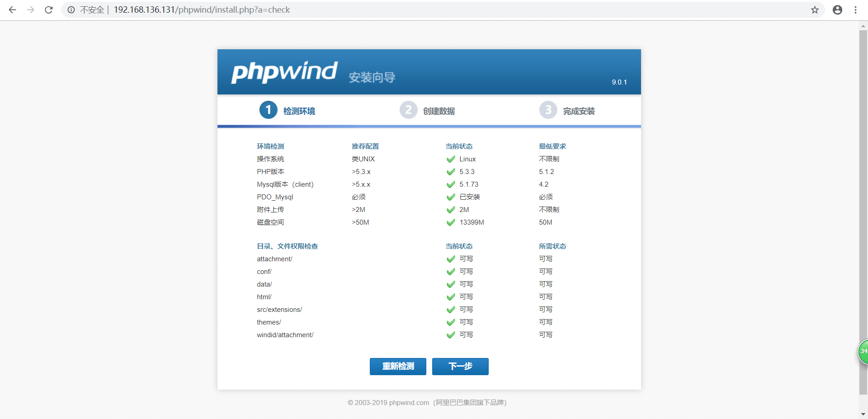Click the PHP版本 row label

click(x=270, y=172)
